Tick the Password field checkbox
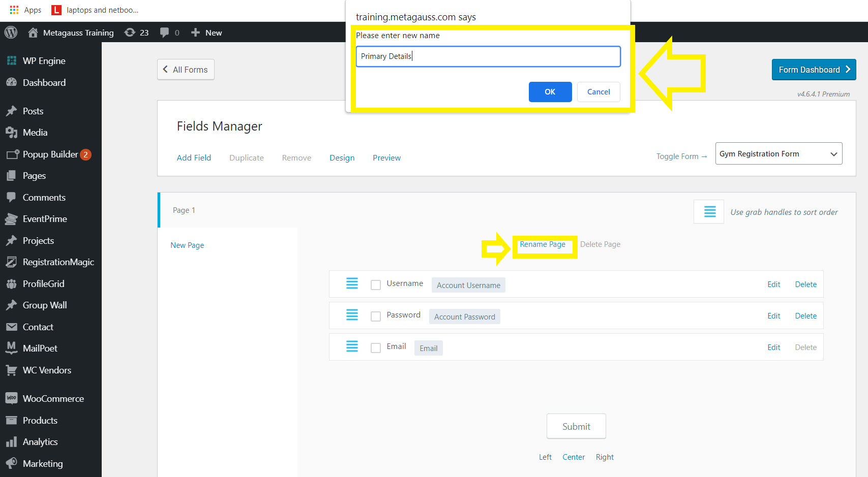 coord(376,316)
